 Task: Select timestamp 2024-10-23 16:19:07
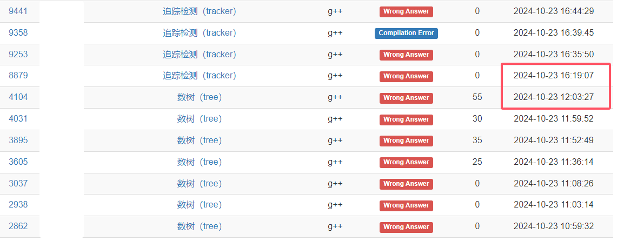click(x=554, y=76)
